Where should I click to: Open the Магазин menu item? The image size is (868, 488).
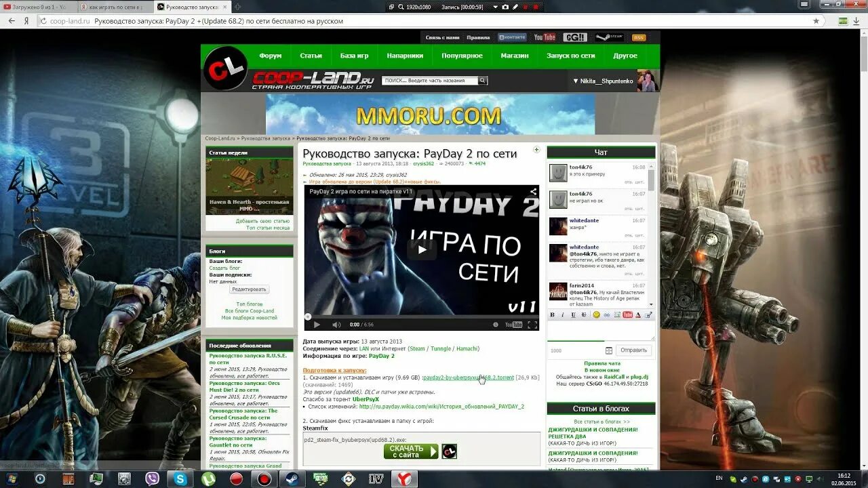pos(515,56)
